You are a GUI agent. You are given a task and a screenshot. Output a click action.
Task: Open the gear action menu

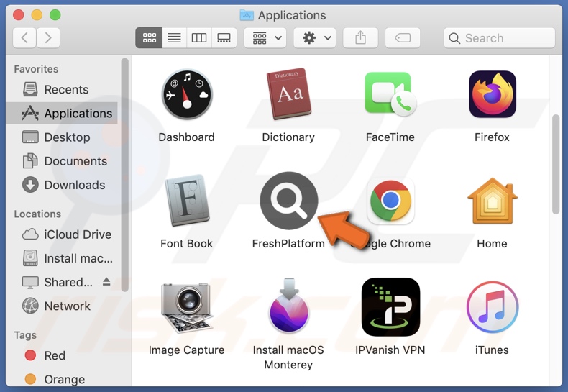[314, 37]
